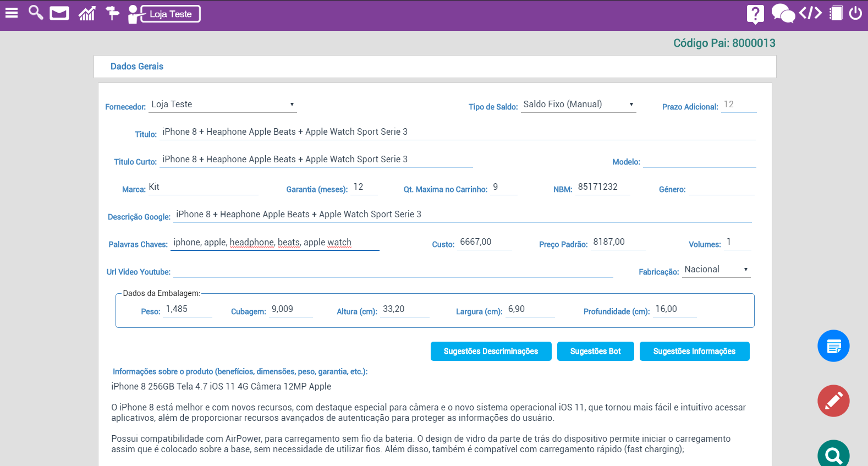This screenshot has width=868, height=466.
Task: Click the Código Pai: 8000013 text
Action: 724,43
